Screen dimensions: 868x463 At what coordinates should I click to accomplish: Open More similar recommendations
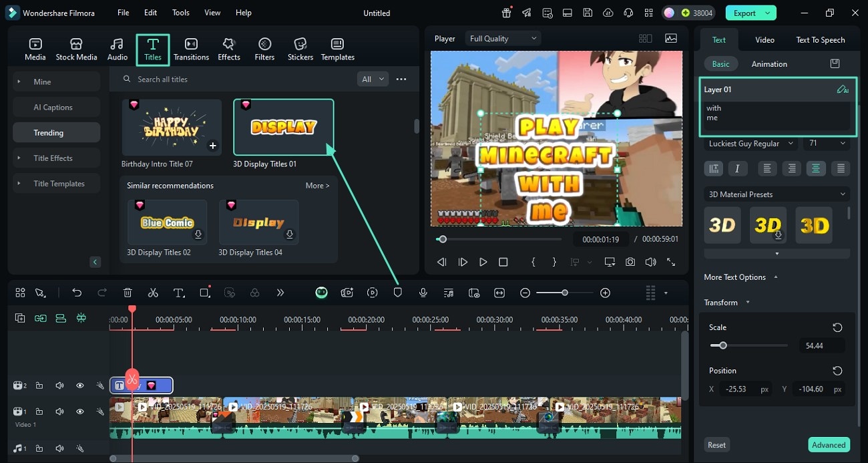[x=317, y=185]
